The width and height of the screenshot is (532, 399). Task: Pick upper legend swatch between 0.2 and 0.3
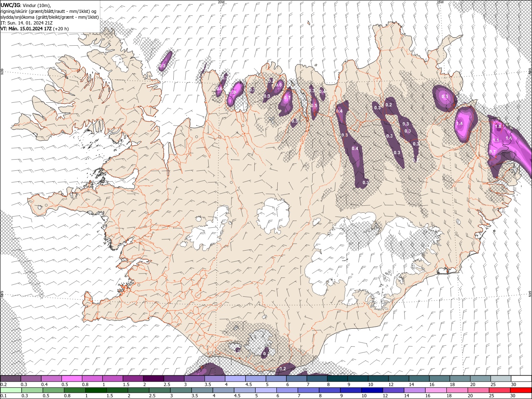pyautogui.click(x=10, y=379)
